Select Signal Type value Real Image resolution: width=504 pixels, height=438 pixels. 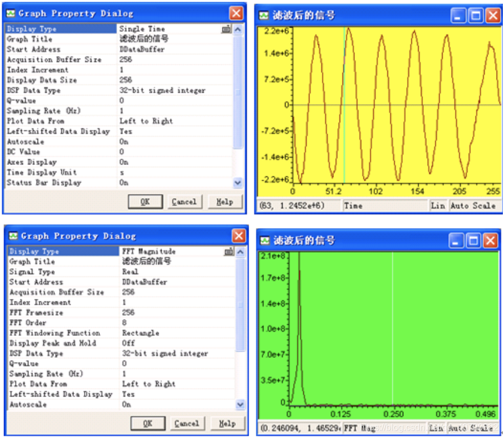click(x=130, y=272)
